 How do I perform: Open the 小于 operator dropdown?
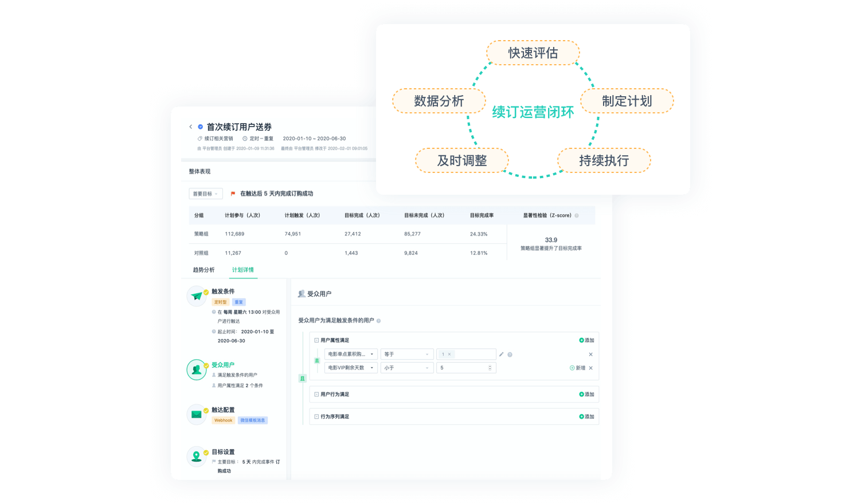[x=407, y=368]
